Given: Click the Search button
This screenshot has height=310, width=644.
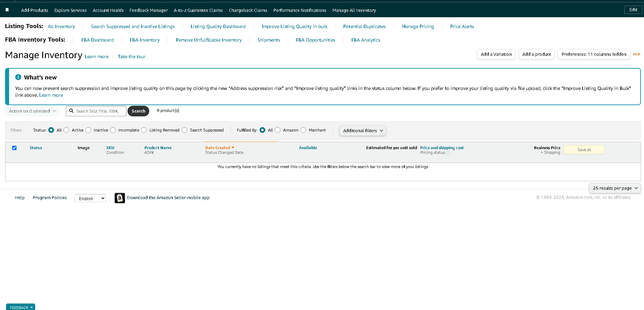Looking at the screenshot, I should click(138, 111).
